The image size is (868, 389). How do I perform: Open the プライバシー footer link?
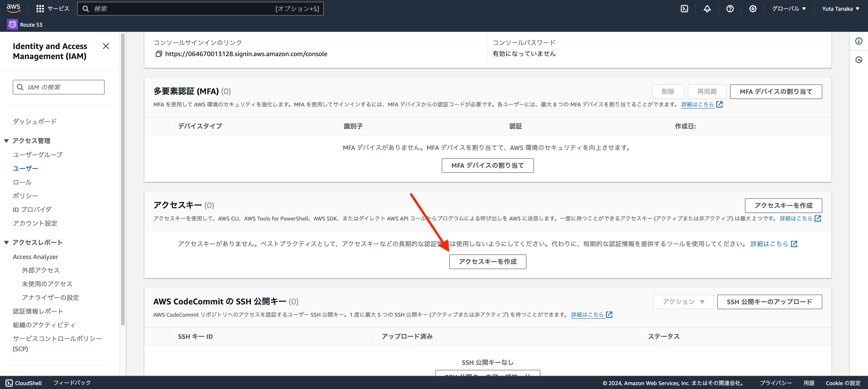tap(776, 383)
